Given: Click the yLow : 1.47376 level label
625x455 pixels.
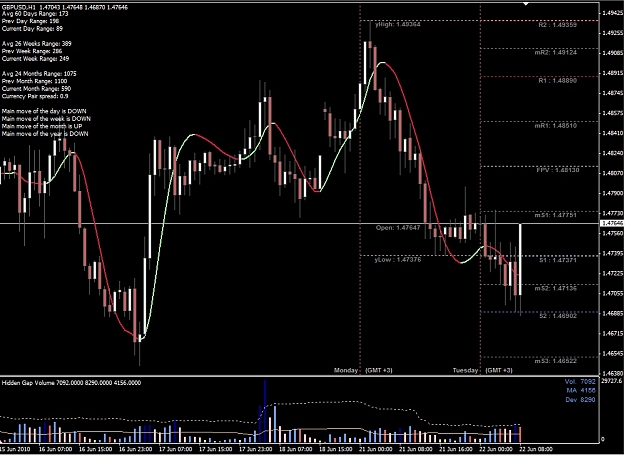Looking at the screenshot, I should [398, 260].
